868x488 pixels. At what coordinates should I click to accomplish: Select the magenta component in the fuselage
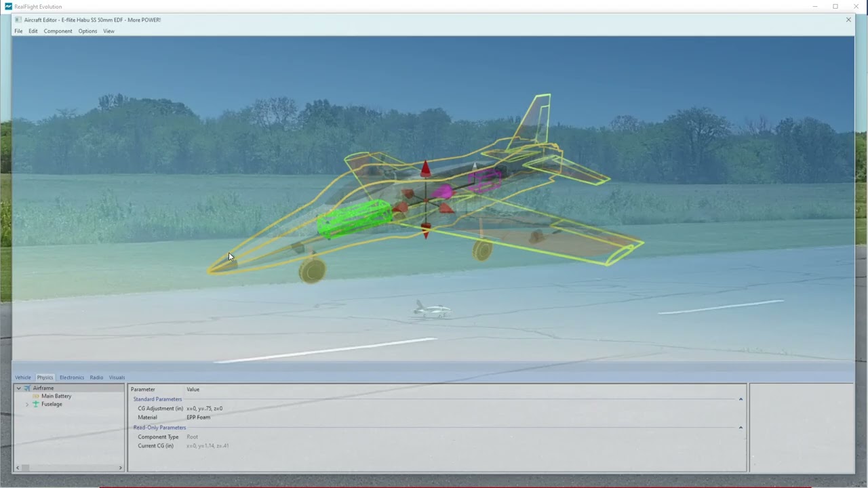[442, 192]
